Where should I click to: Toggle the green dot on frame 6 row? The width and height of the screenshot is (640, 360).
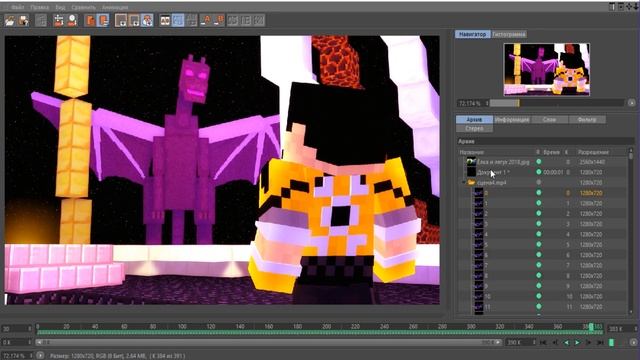tap(539, 255)
